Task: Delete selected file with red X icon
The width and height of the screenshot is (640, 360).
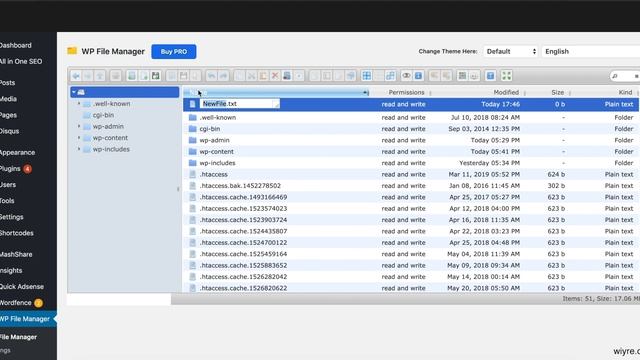Action: (x=275, y=76)
